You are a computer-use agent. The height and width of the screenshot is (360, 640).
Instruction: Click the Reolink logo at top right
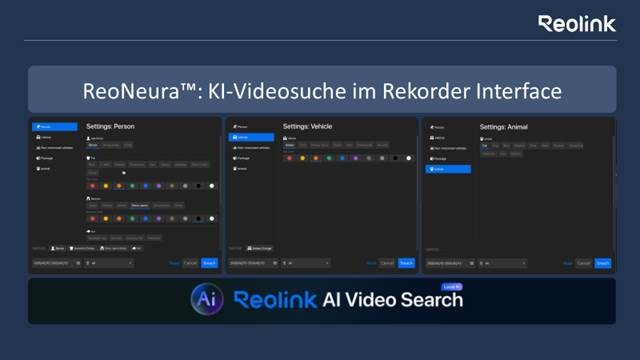coord(577,24)
